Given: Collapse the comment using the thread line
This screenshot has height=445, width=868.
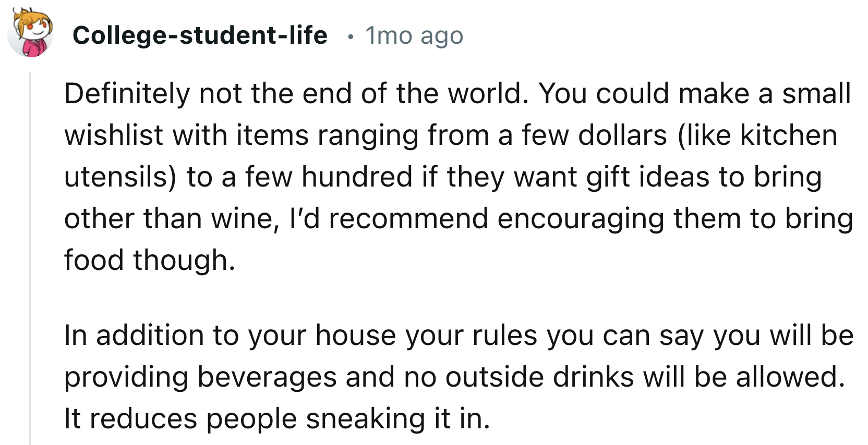Looking at the screenshot, I should click(x=31, y=234).
